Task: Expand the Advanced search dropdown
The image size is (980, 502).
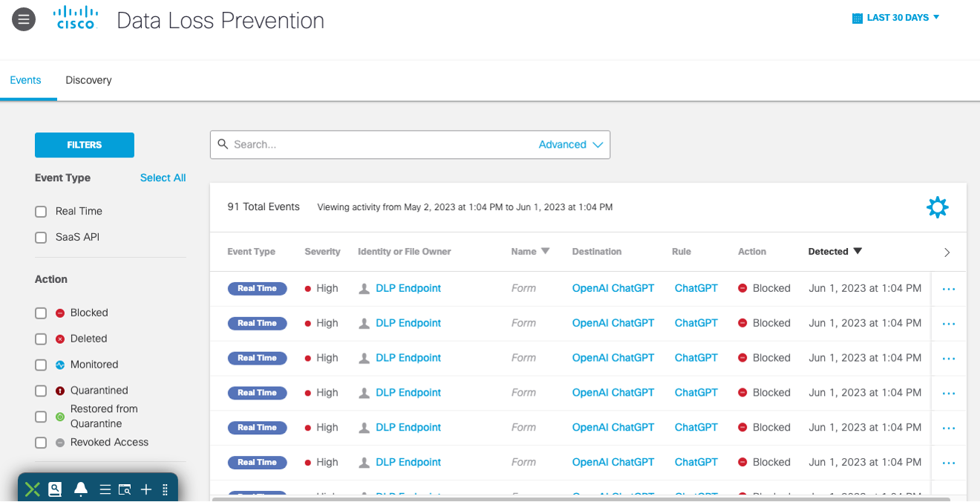Action: 571,144
